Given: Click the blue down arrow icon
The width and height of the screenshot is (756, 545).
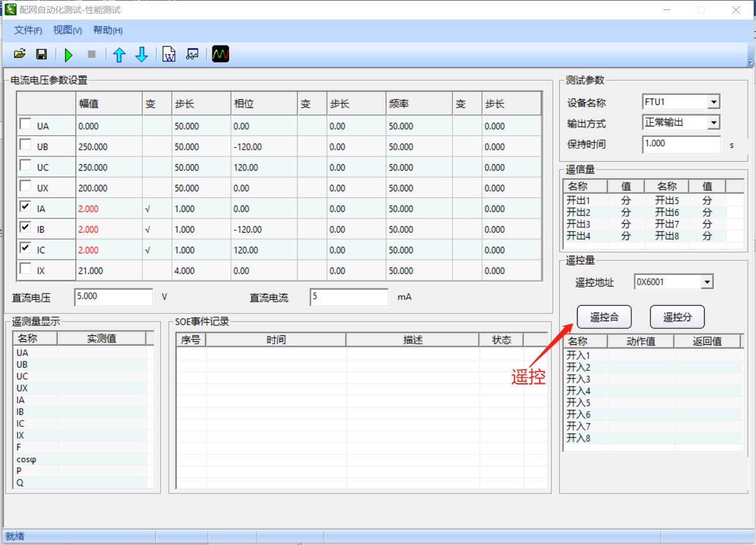Looking at the screenshot, I should click(142, 55).
